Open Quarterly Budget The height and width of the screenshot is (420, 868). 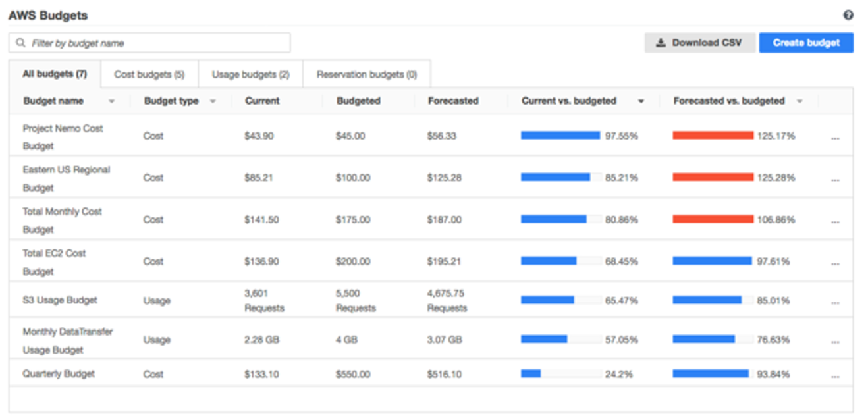point(59,373)
